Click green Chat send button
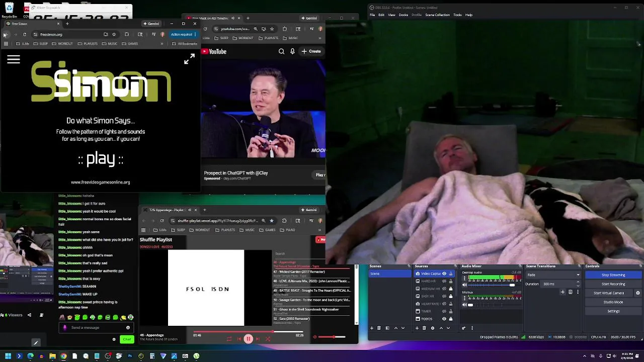This screenshot has width=644, height=362. 127,339
